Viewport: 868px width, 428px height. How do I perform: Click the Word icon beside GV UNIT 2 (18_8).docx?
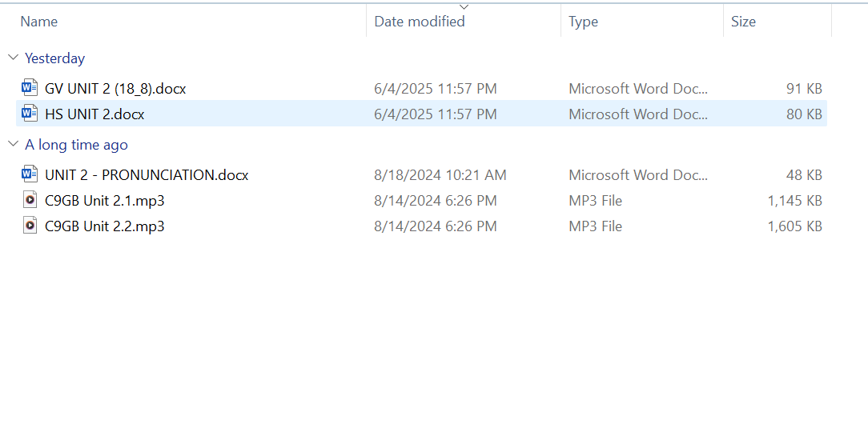30,88
